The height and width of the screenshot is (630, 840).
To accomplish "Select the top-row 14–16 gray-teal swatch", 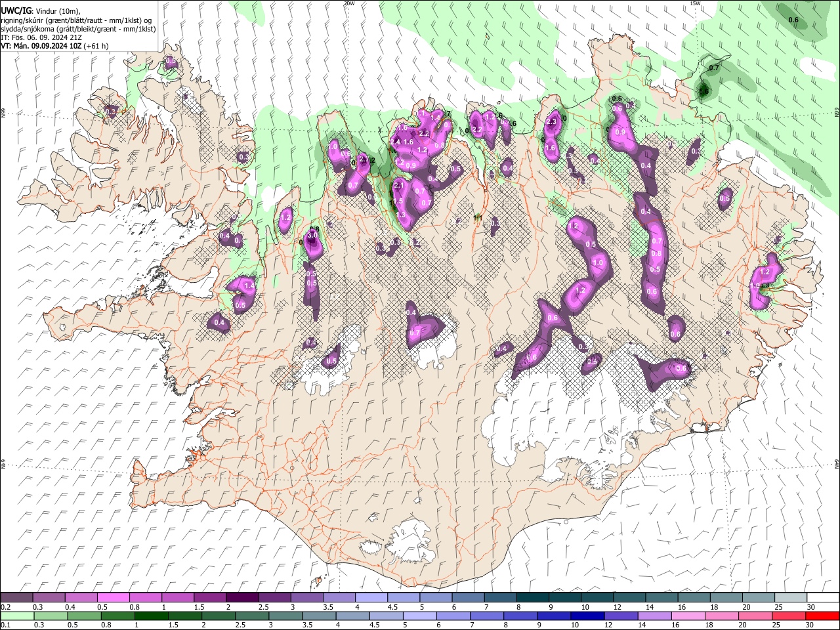I will coord(661,597).
